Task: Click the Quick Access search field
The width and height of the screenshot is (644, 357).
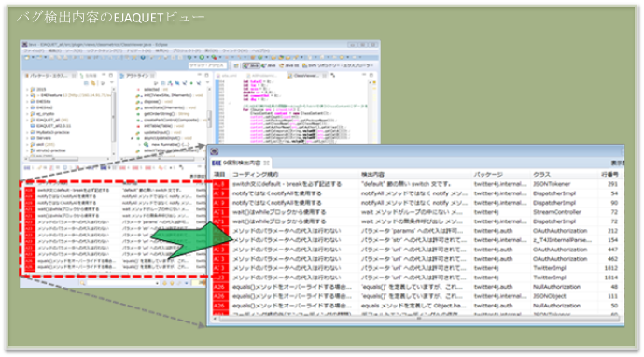Action: tap(207, 65)
